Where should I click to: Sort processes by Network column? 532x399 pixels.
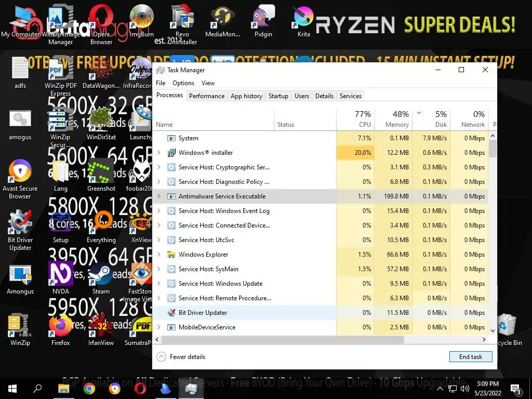[x=469, y=119]
